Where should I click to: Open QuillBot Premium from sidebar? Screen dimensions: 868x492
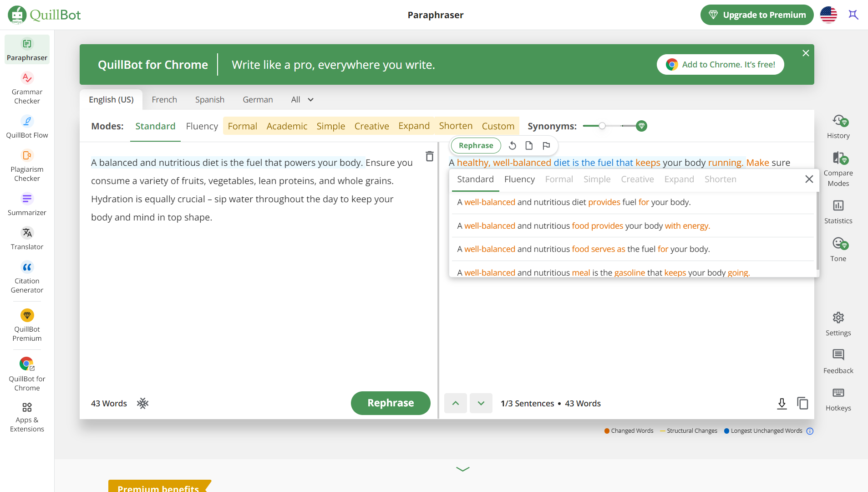(27, 325)
